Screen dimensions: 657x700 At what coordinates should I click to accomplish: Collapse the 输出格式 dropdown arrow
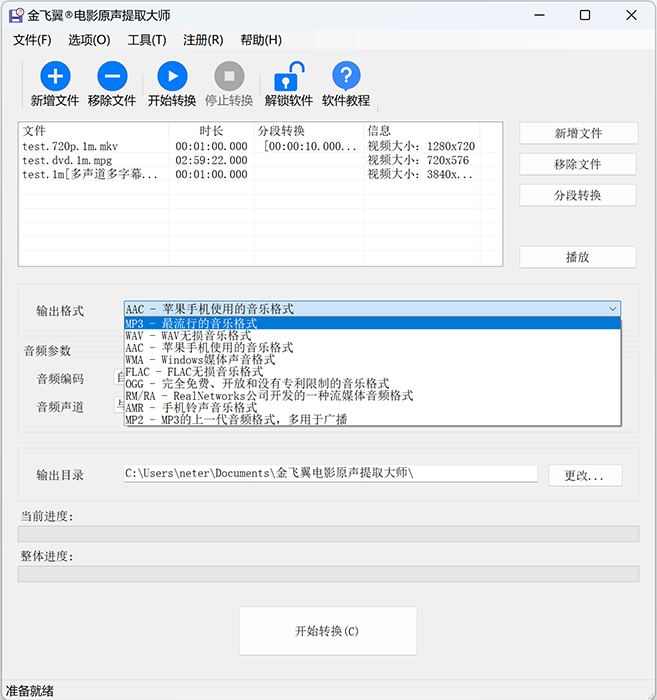tap(611, 310)
